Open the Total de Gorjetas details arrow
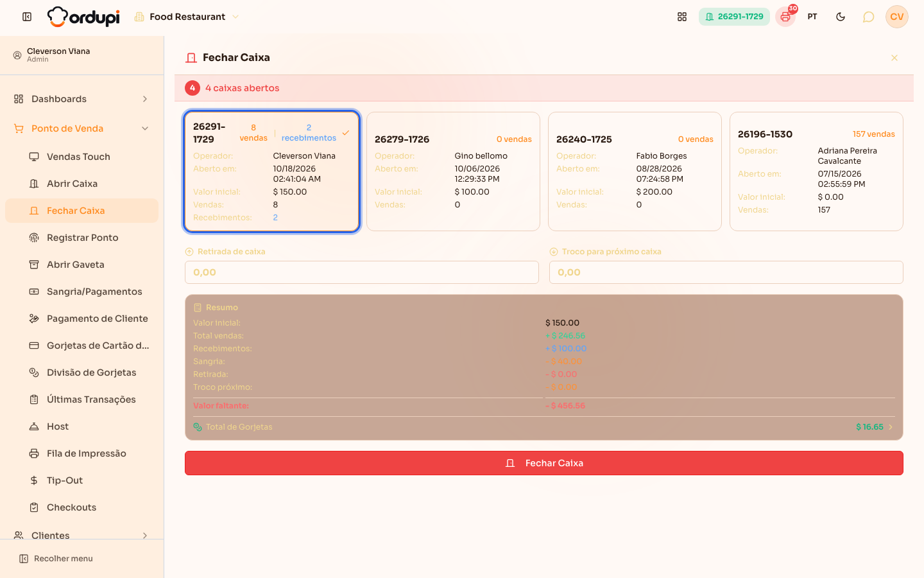 [891, 427]
